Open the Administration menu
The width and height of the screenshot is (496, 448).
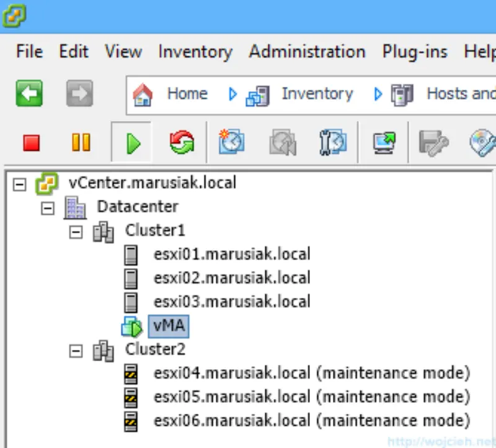306,52
